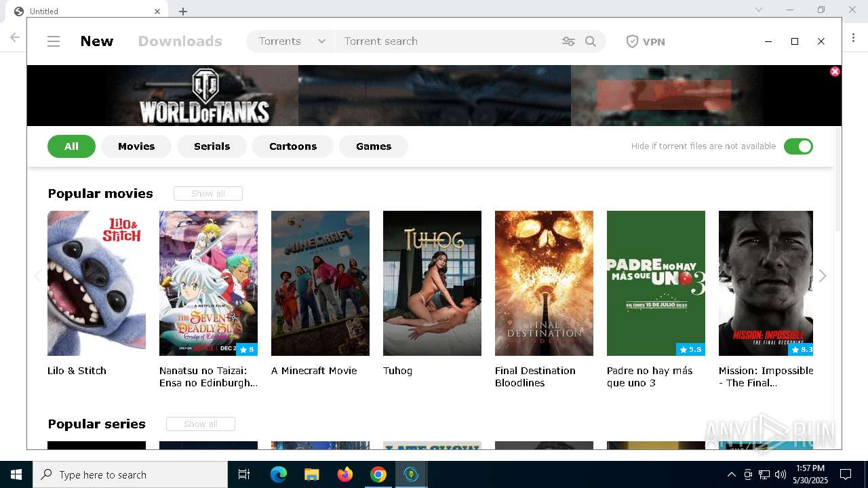Open the network icon in the tray
The height and width of the screenshot is (488, 868).
[764, 474]
